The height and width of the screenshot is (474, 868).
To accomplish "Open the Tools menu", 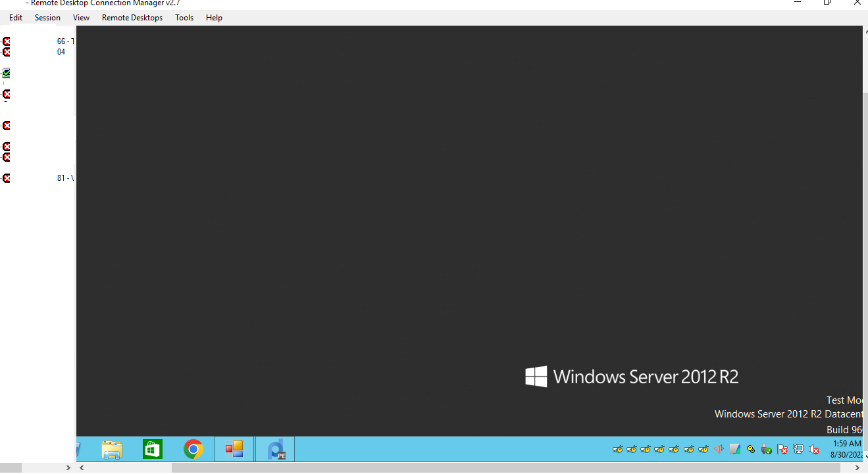I will tap(184, 18).
